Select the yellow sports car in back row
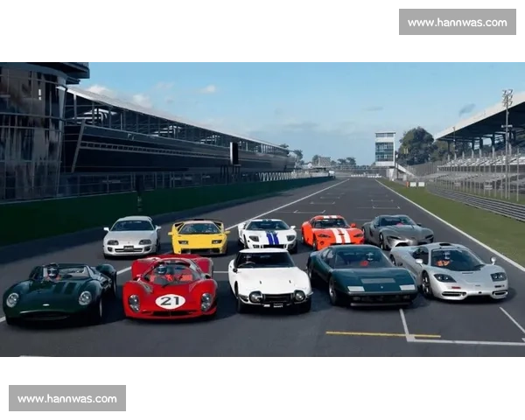Image resolution: width=525 pixels, height=420 pixels. pos(199,236)
